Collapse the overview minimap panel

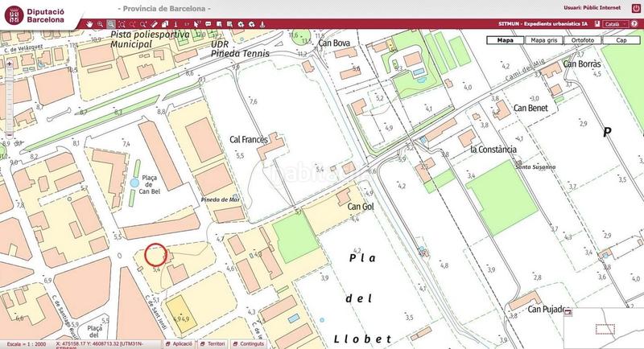pos(568,311)
